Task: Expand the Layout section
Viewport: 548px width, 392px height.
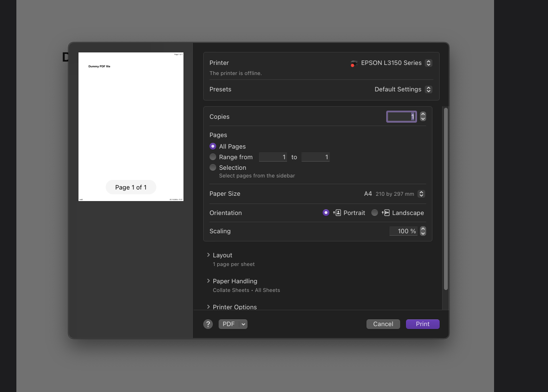Action: tap(209, 255)
